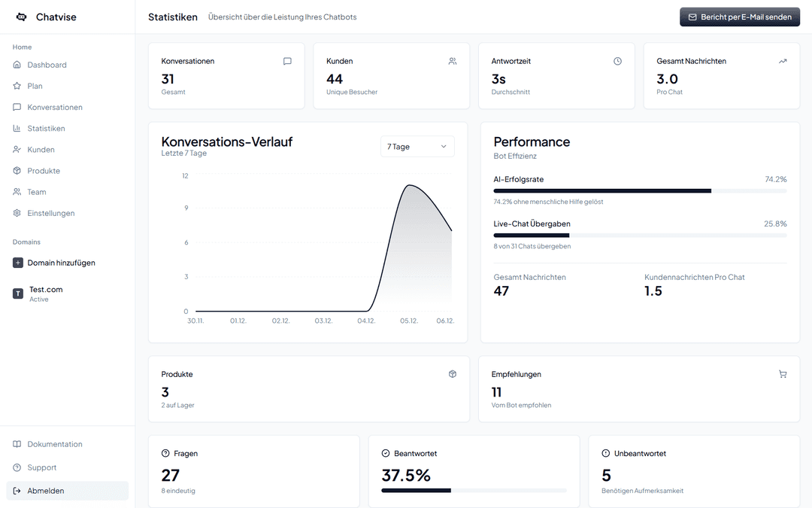
Task: Click the trend arrow icon in Gesamt Nachrichten card
Action: click(x=783, y=61)
